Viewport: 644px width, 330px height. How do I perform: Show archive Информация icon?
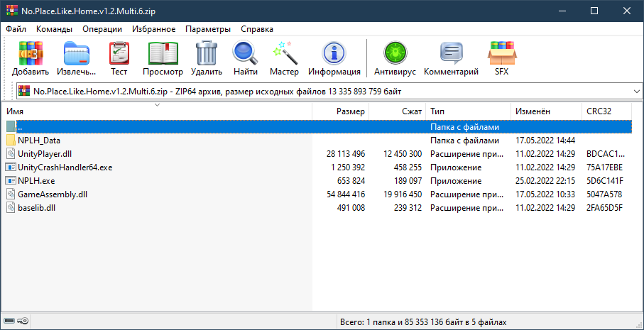334,58
